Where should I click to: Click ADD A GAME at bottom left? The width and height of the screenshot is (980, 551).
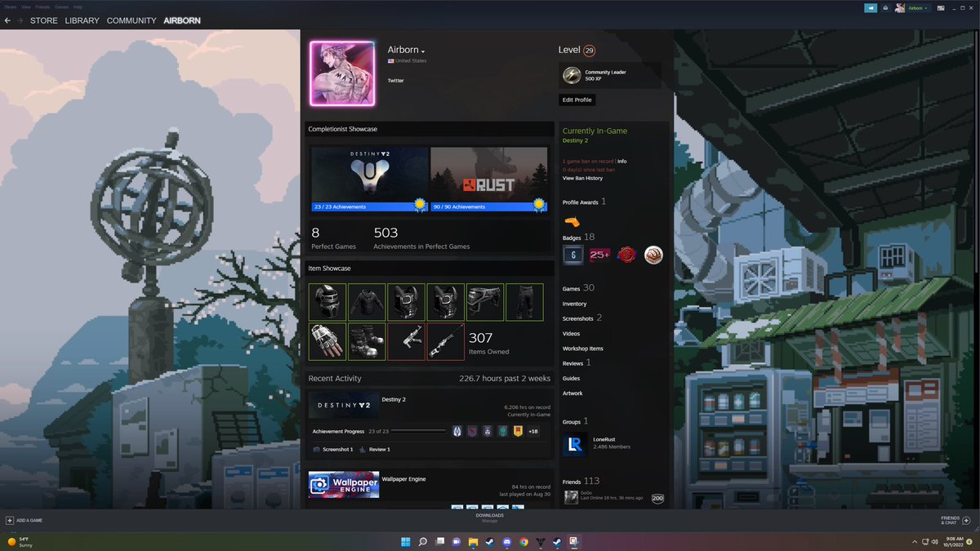point(24,520)
